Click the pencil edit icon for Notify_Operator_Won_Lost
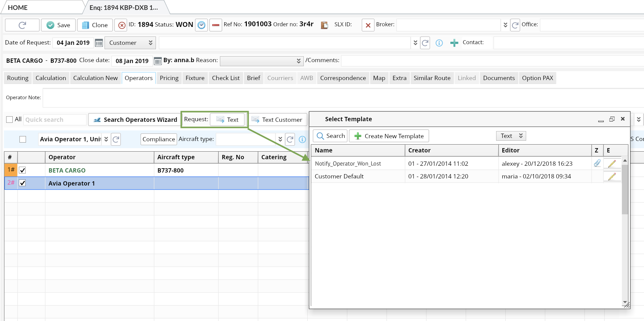This screenshot has width=644, height=321. [x=612, y=164]
